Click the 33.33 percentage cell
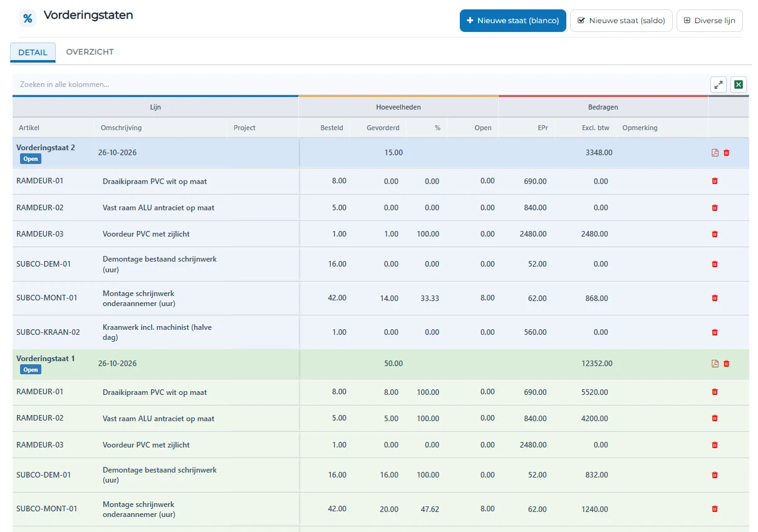 point(430,299)
